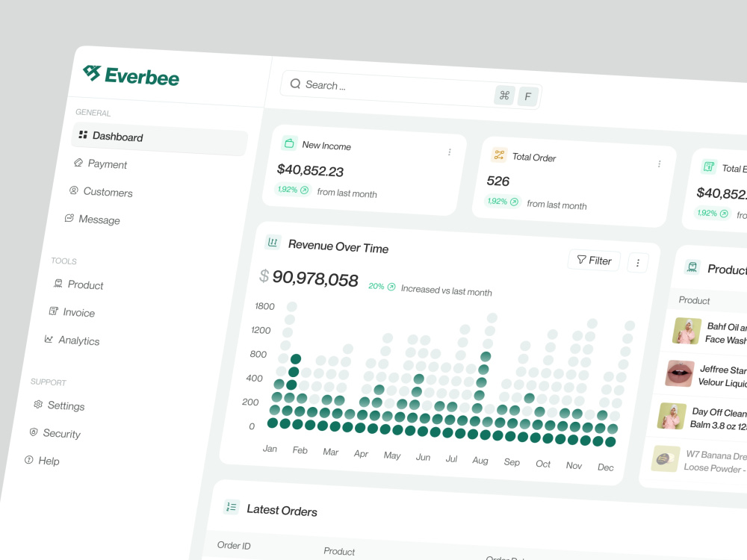Viewport: 747px width, 560px height.
Task: Click the Invoice document icon
Action: [53, 311]
